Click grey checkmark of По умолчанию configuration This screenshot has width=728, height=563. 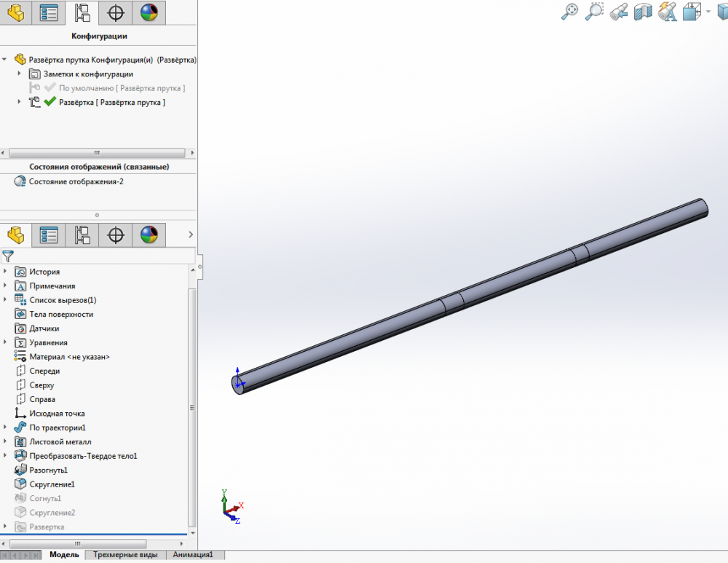point(50,88)
